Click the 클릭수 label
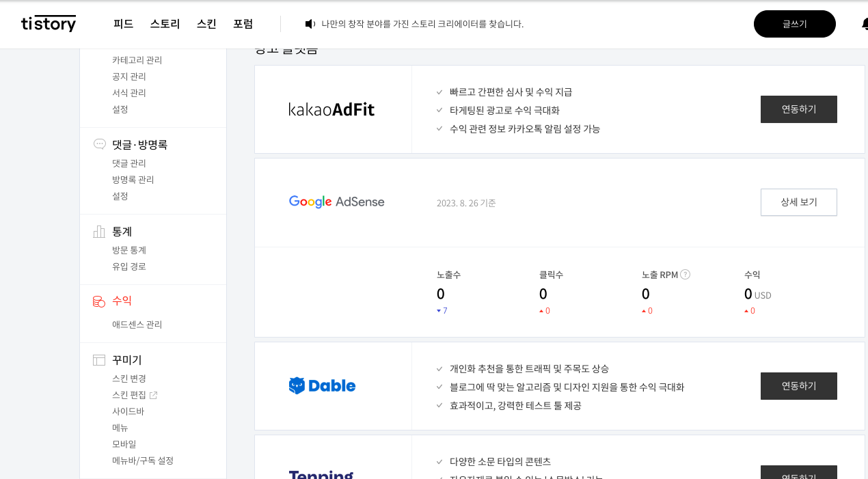The width and height of the screenshot is (868, 479). (x=551, y=275)
